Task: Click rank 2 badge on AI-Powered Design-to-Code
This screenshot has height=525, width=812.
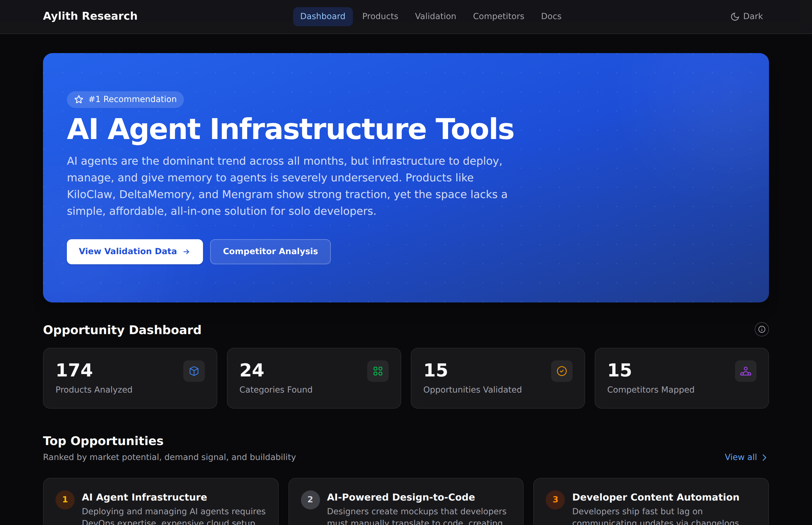Action: point(310,500)
